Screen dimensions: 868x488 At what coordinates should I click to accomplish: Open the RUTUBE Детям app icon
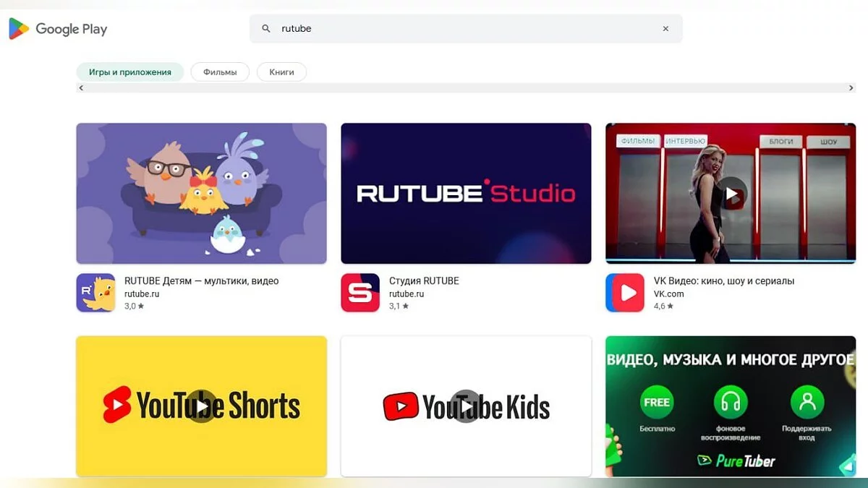coord(95,293)
